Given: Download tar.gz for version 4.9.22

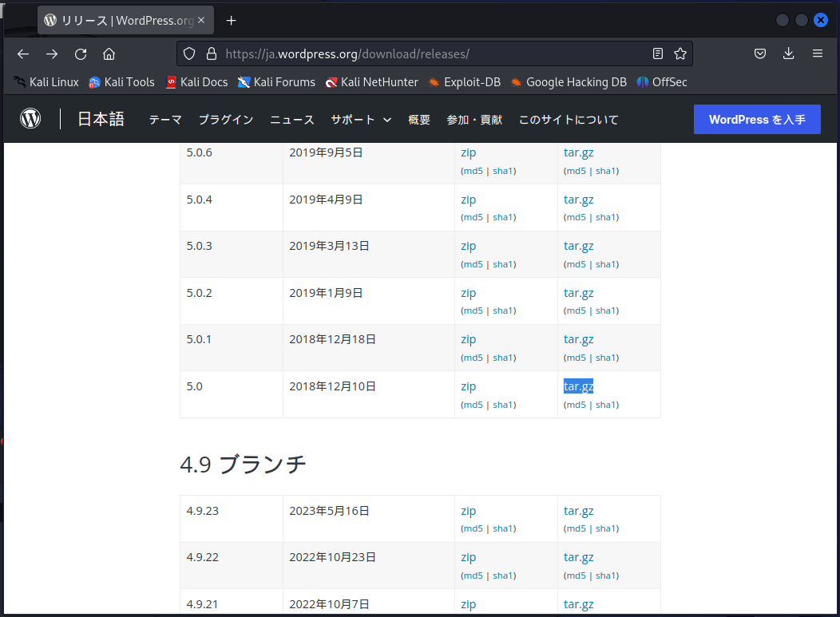Looking at the screenshot, I should pos(579,558).
